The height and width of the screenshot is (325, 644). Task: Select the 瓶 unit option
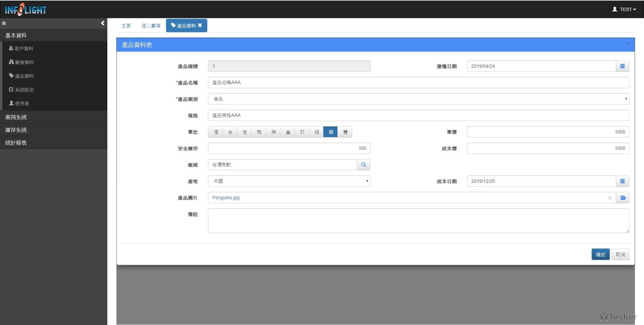coord(259,132)
